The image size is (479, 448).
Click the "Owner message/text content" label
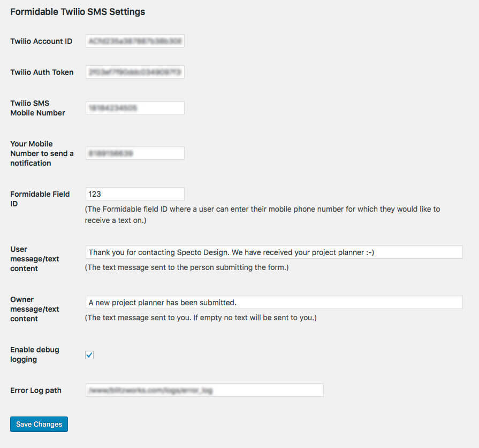[x=34, y=309]
